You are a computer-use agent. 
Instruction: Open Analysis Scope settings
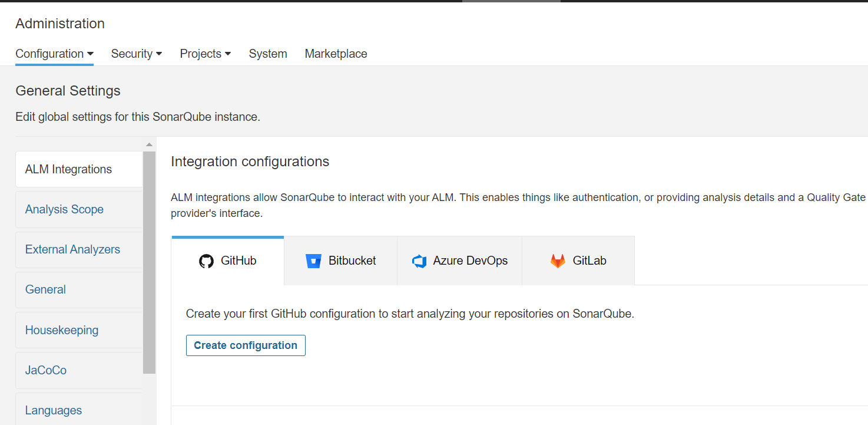click(64, 209)
